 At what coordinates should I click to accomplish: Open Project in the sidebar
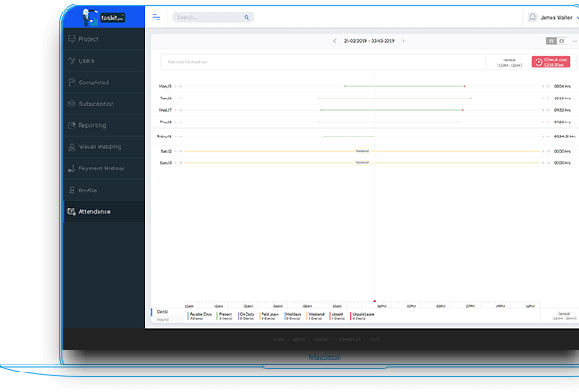104,39
